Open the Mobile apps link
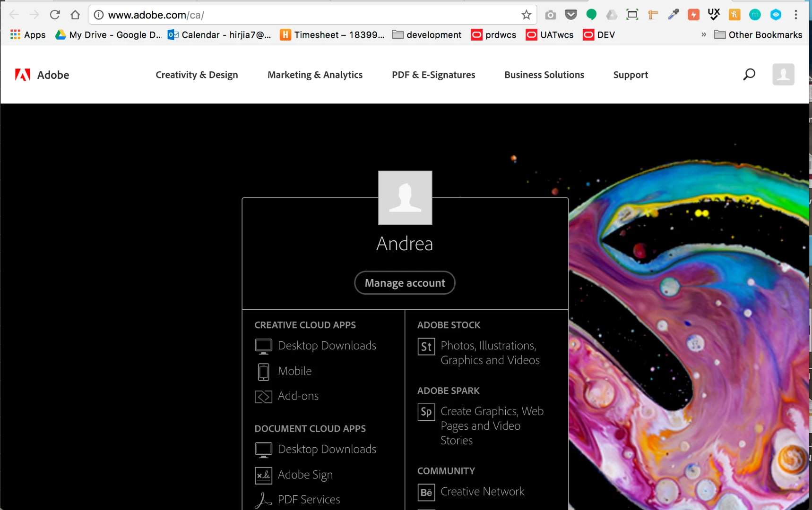Viewport: 812px width, 510px height. coord(294,371)
